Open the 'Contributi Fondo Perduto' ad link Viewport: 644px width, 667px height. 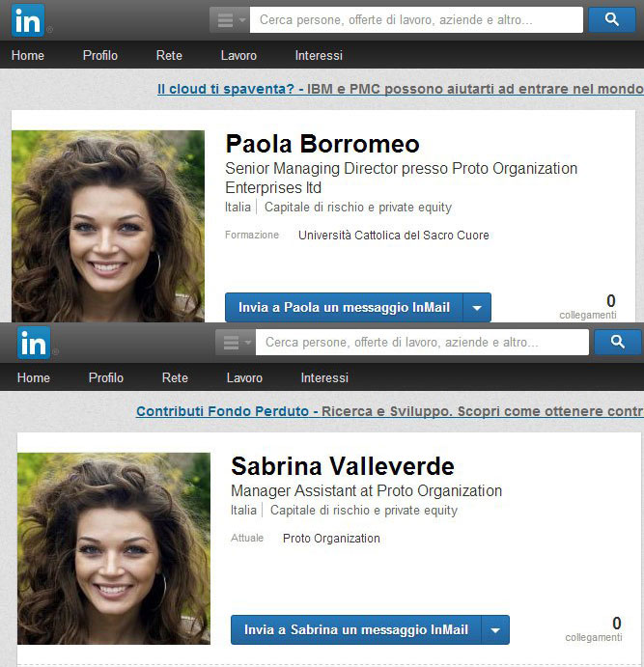click(390, 411)
